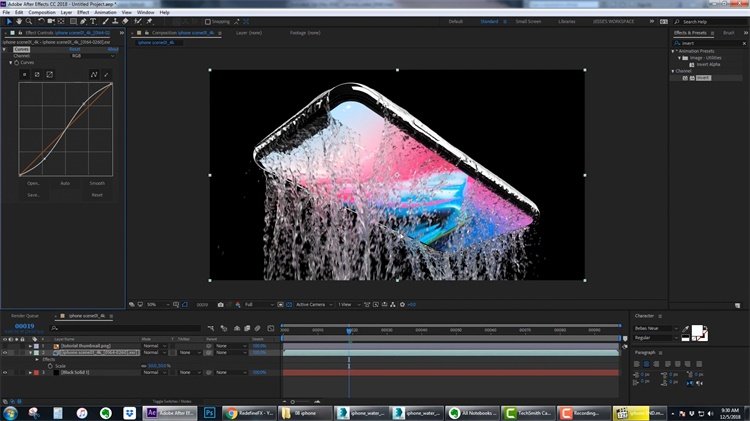Viewport: 750px width, 421px height.
Task: Expand the tutorial thumbnail.png layer
Action: pyautogui.click(x=30, y=346)
